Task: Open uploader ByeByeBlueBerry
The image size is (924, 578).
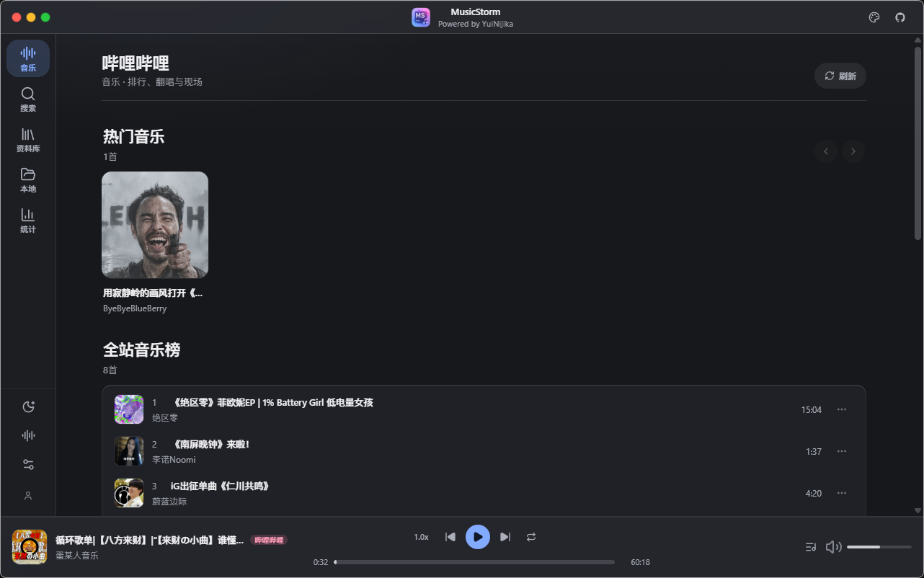Action: coord(135,308)
